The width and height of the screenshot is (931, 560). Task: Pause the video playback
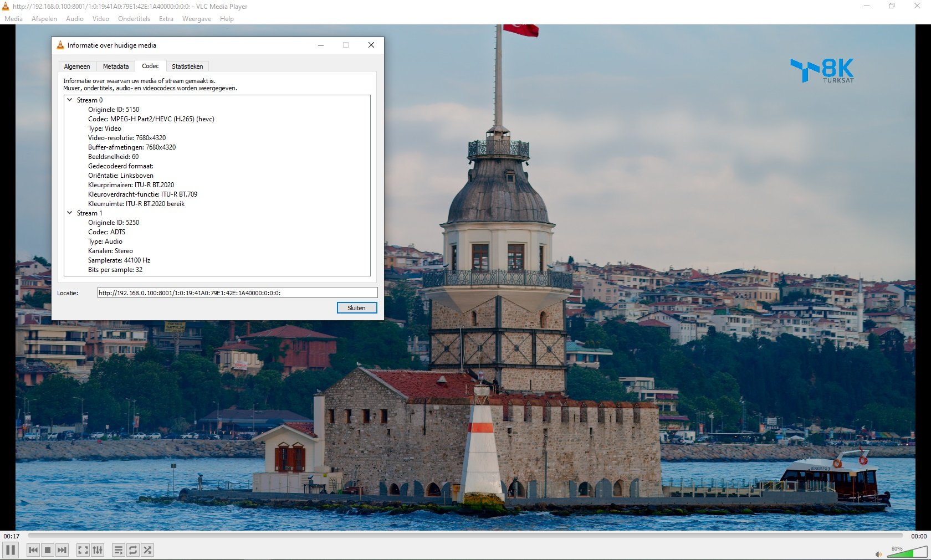tap(11, 550)
